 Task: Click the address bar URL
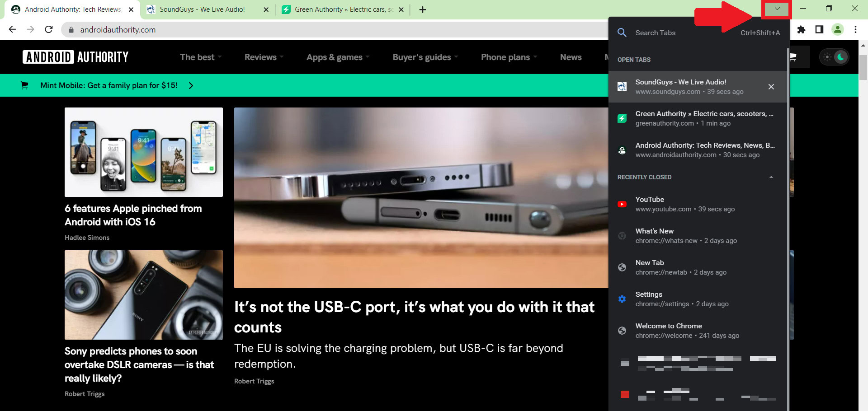coord(118,30)
